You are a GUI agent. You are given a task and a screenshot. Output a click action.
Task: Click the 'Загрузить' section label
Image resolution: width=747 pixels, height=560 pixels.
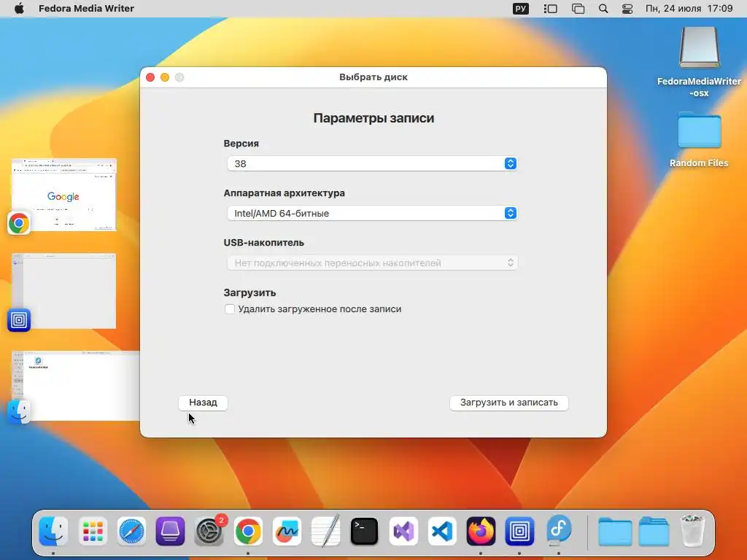coord(249,292)
